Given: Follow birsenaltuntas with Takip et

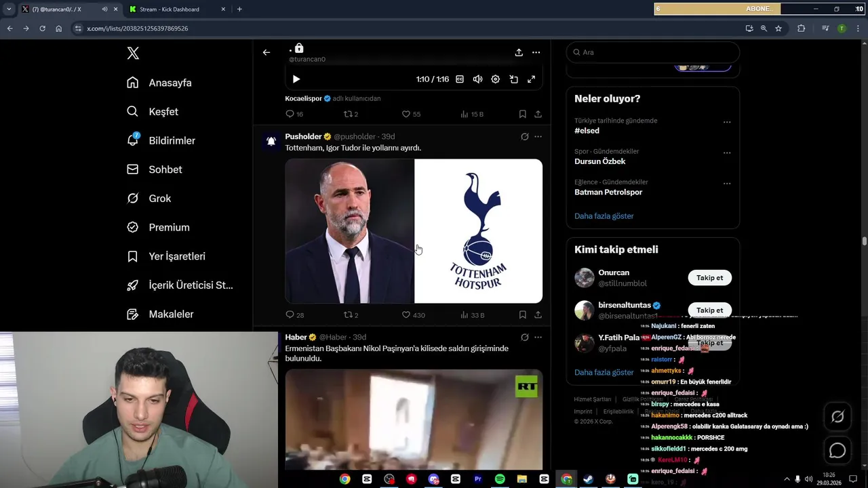Looking at the screenshot, I should tap(709, 310).
